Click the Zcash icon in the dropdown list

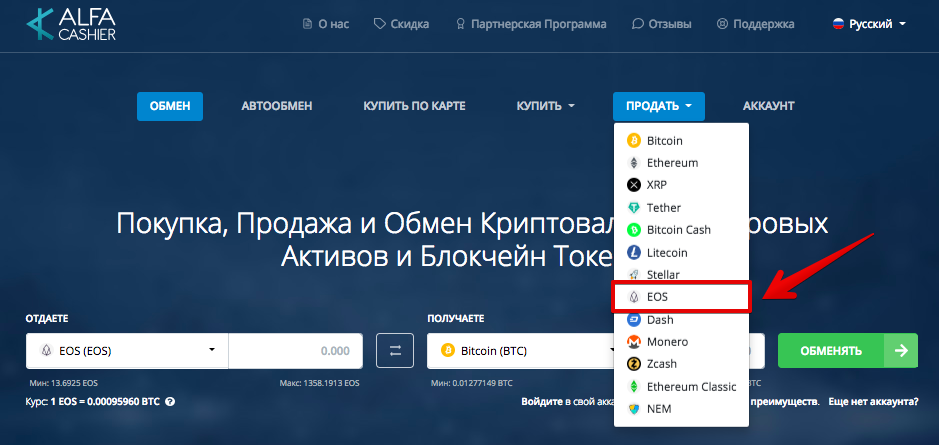(x=634, y=364)
